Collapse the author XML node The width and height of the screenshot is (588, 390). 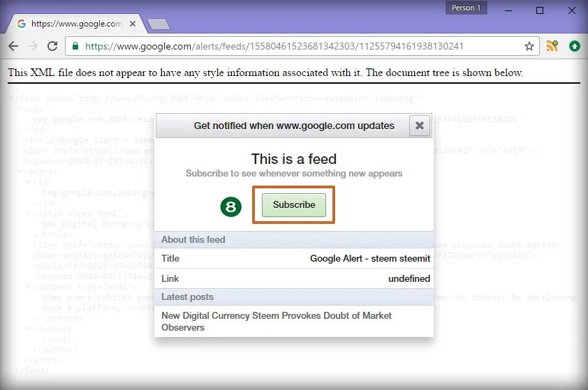(29, 329)
